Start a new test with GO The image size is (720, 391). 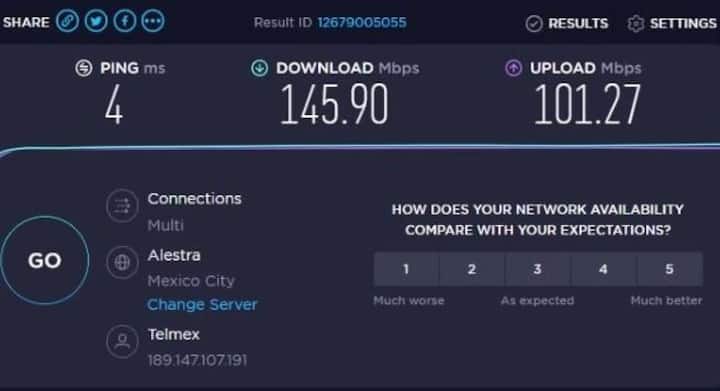tap(45, 260)
